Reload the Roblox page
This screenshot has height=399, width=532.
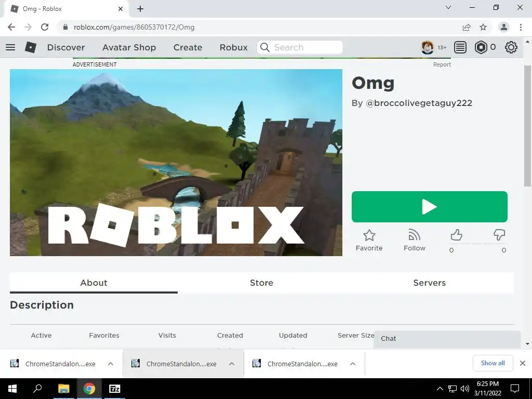[x=45, y=27]
